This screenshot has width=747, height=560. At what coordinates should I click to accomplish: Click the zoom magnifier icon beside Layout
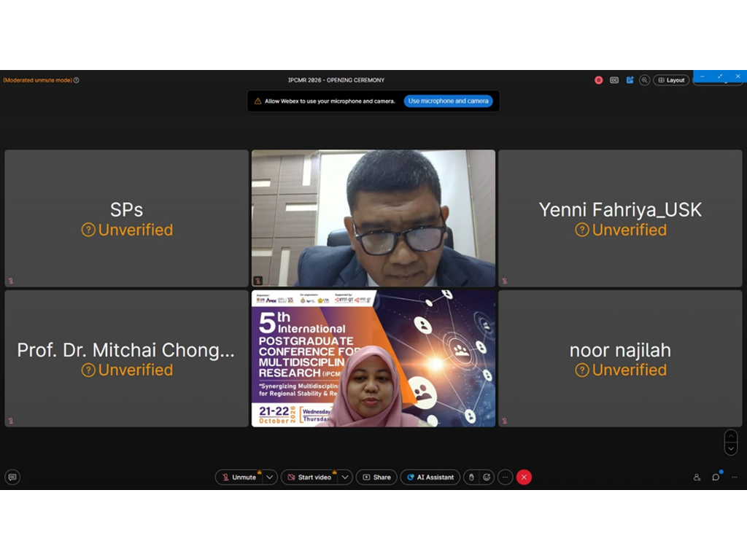pyautogui.click(x=644, y=80)
